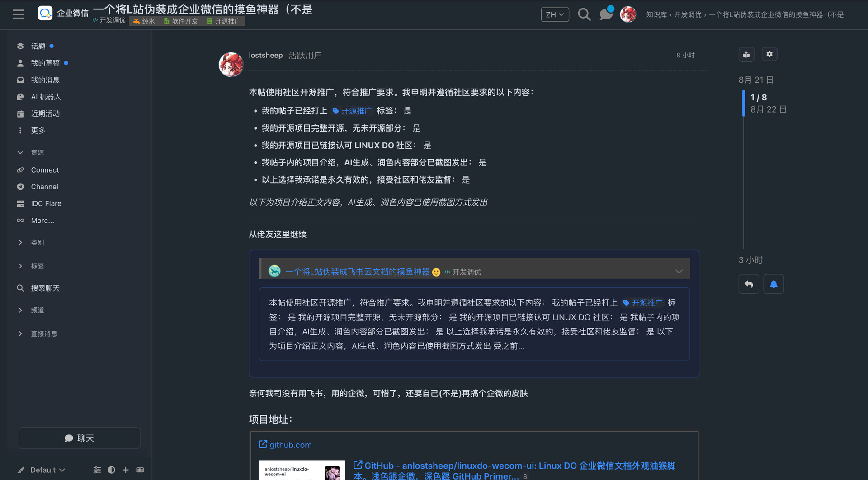The width and height of the screenshot is (868, 480).
Task: Open the topic settings gear icon
Action: pyautogui.click(x=769, y=54)
